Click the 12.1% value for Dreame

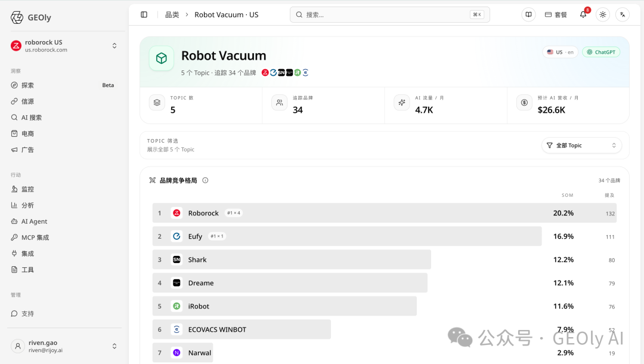pos(563,283)
